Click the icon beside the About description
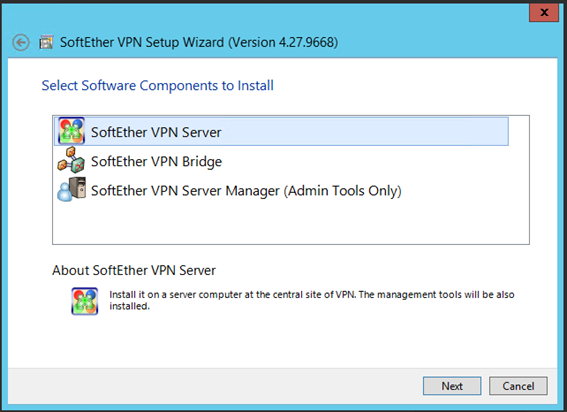The height and width of the screenshot is (412, 567). point(85,301)
